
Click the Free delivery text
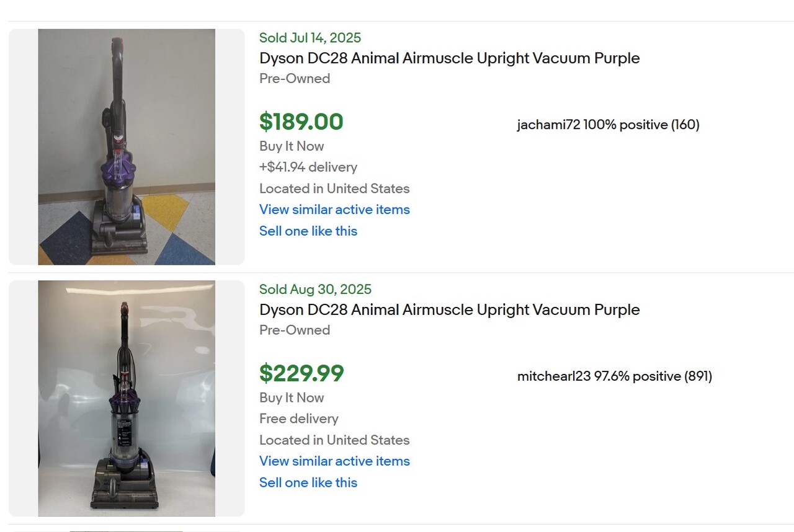click(x=299, y=419)
